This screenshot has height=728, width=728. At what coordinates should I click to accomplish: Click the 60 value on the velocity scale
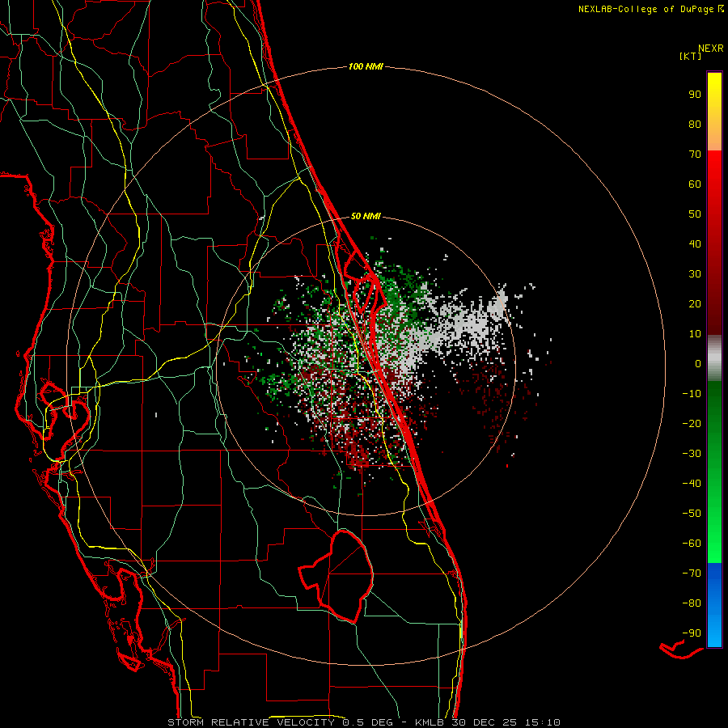pyautogui.click(x=695, y=184)
